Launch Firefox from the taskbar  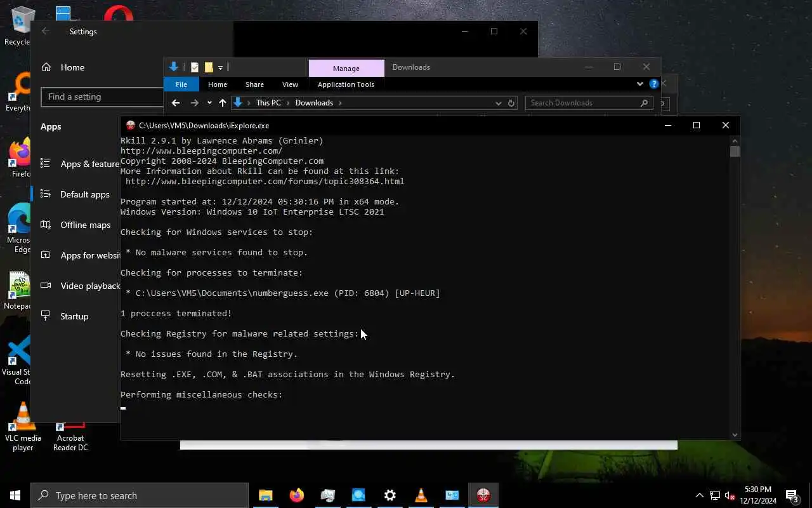296,495
